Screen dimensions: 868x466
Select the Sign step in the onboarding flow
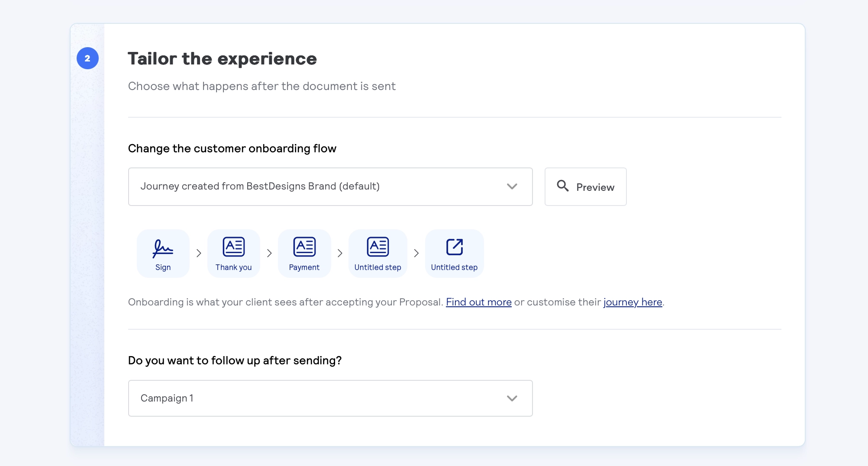coord(163,253)
